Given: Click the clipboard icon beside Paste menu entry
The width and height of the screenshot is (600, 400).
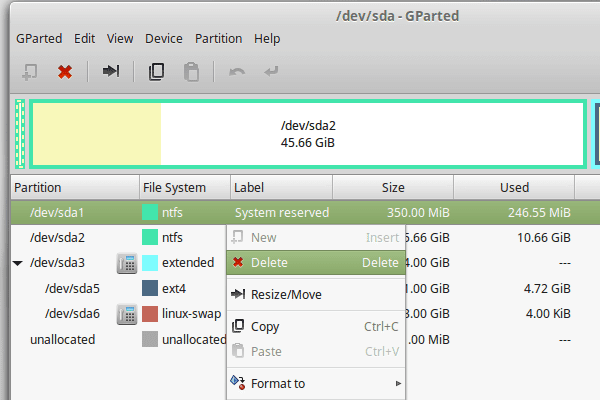Looking at the screenshot, I should click(238, 351).
